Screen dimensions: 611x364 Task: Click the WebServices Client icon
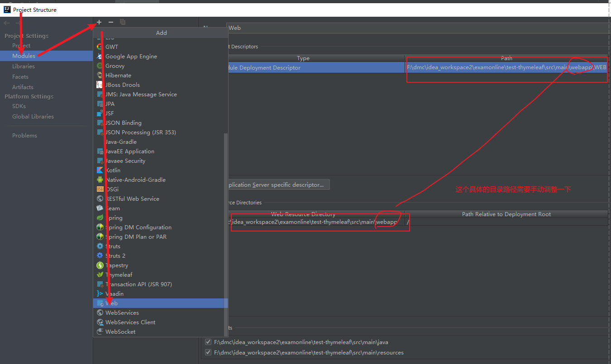pos(100,322)
